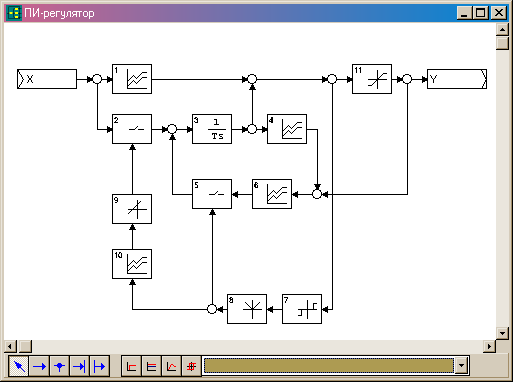Click the vertical scrollbar down arrow
This screenshot has width=513, height=382.
pos(502,332)
